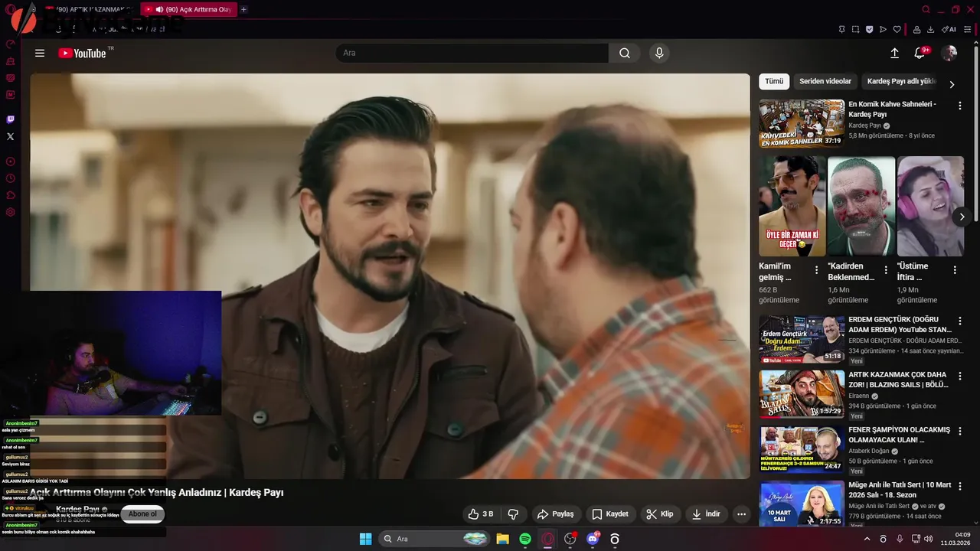The image size is (980, 551).
Task: Open X (Twitter) in the Opera sidebar
Action: 10,136
